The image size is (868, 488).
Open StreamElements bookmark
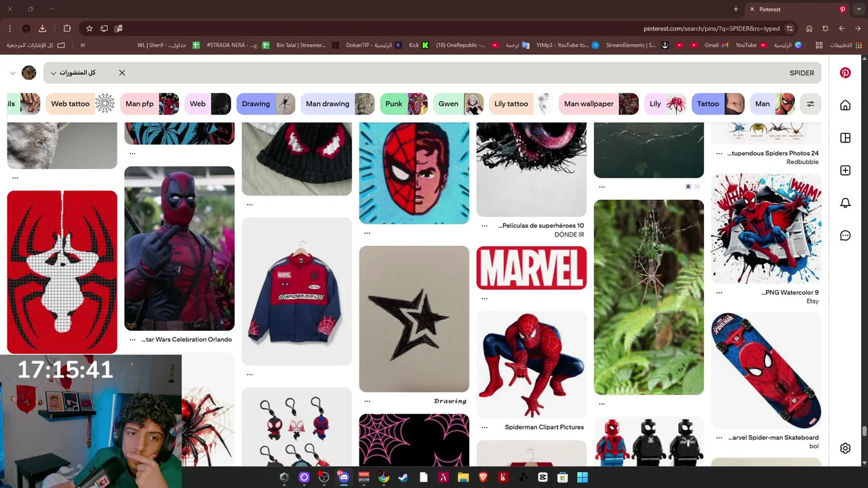point(636,45)
